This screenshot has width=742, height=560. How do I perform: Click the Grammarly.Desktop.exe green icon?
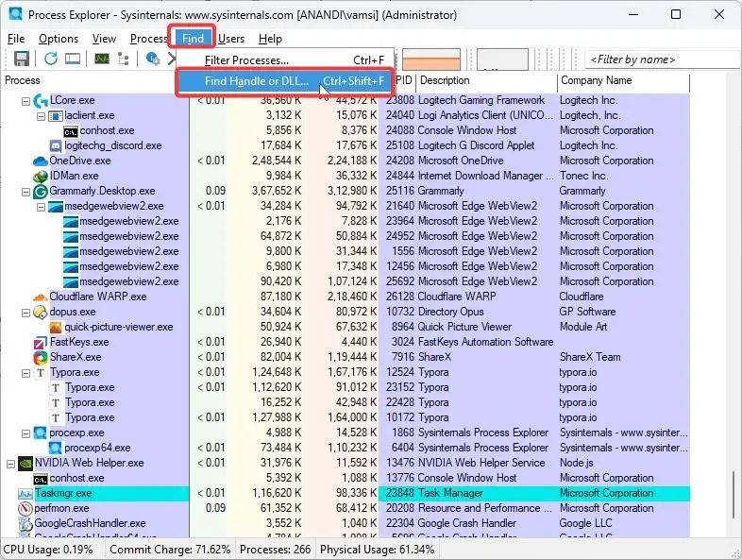click(41, 192)
